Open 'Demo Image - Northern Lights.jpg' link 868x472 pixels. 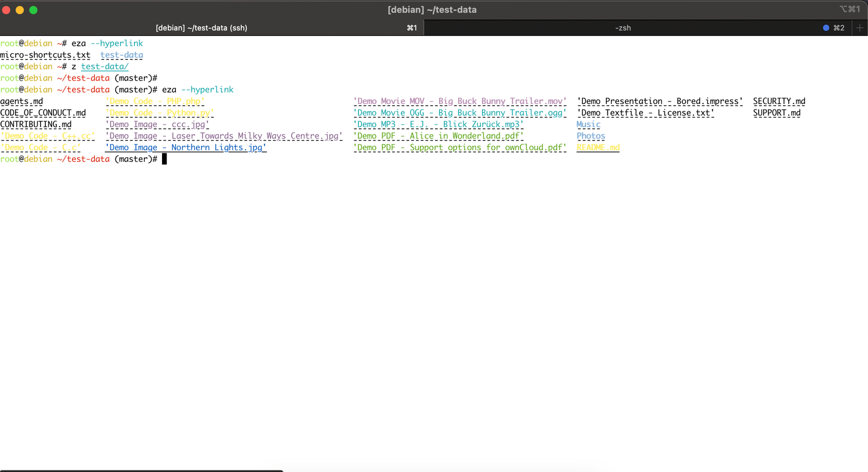pos(186,147)
